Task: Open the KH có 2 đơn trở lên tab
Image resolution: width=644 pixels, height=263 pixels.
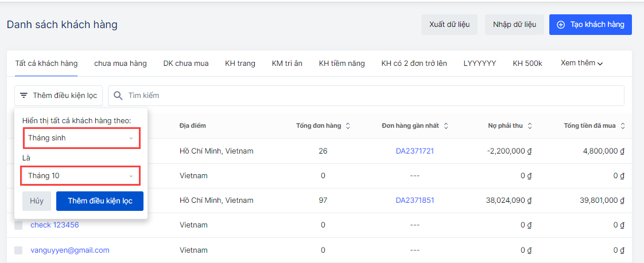Action: (414, 63)
